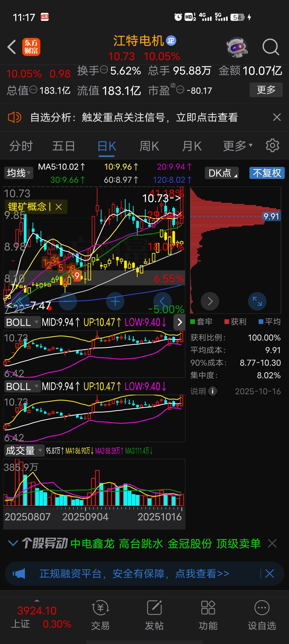Select the 日K tab
Screen dimensions: 289x644
click(107, 146)
